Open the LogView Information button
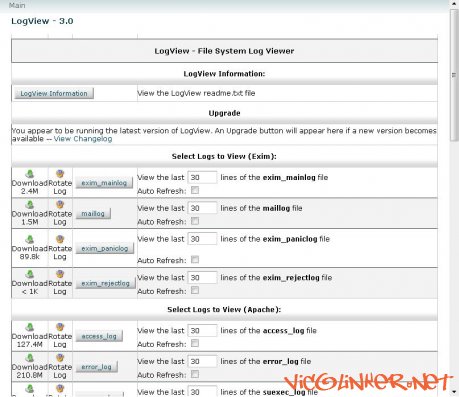The image size is (459, 397). [54, 93]
